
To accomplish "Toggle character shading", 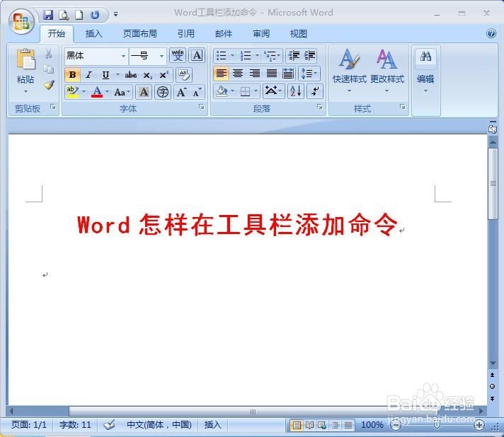I will coord(144,92).
